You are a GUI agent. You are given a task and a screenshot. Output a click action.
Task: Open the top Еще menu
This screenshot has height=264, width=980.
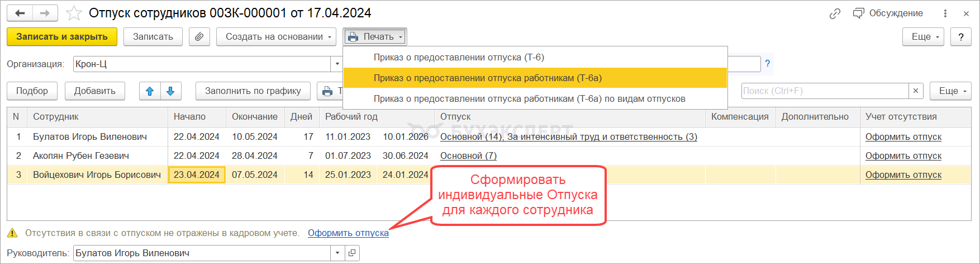click(x=923, y=36)
